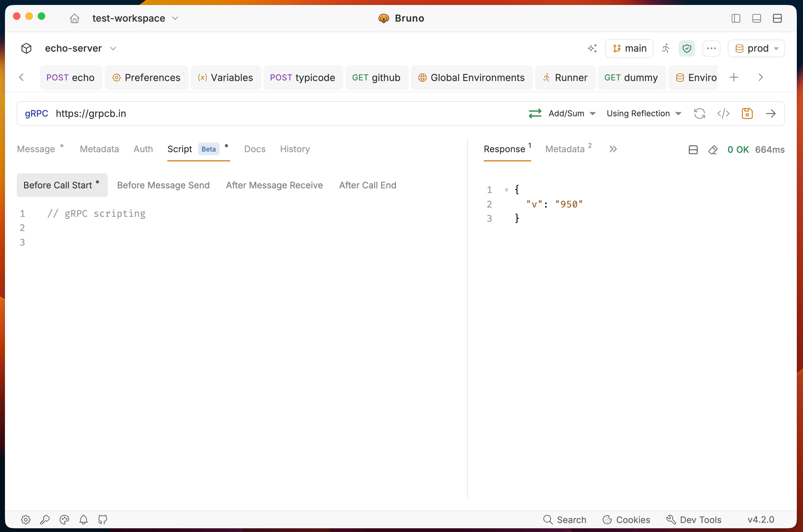
Task: Open the AI sparkles assistant icon
Action: (x=592, y=49)
